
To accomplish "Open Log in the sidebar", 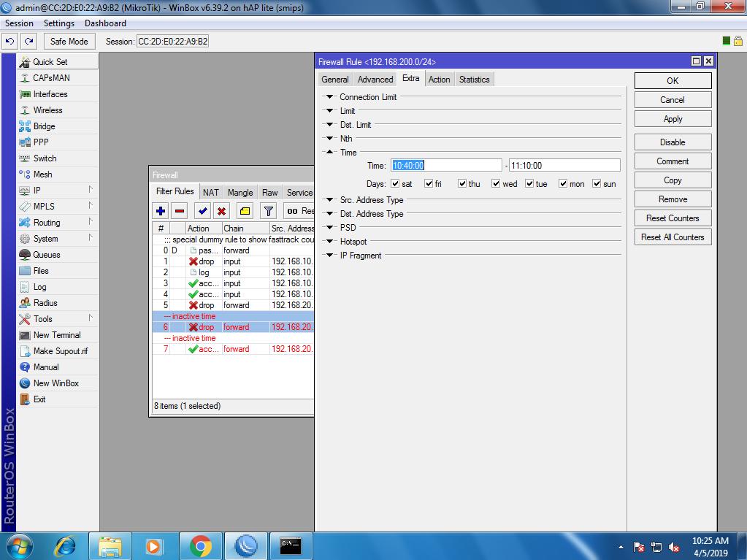I will point(58,287).
